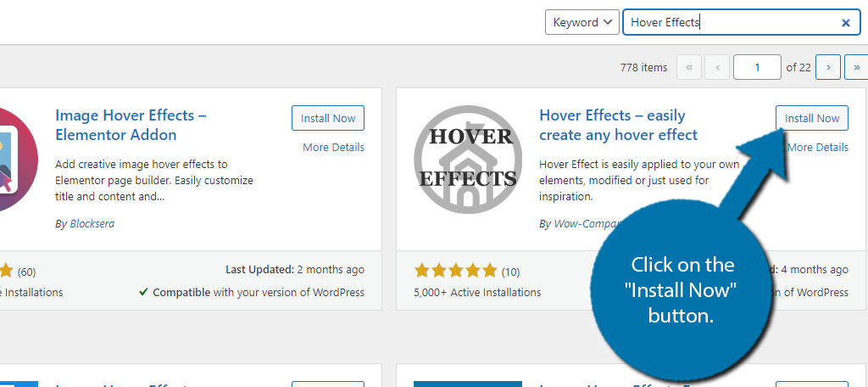Click Install Now for Hover Effects plugin
The image size is (868, 387).
coord(811,118)
